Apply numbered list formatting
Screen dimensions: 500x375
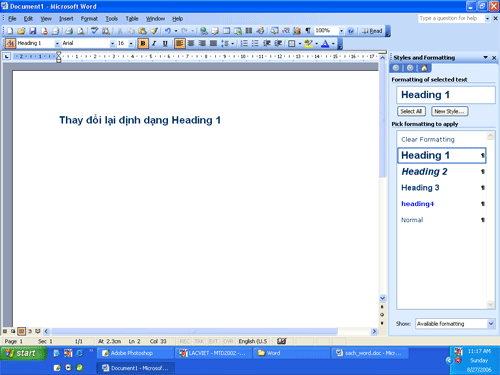244,43
